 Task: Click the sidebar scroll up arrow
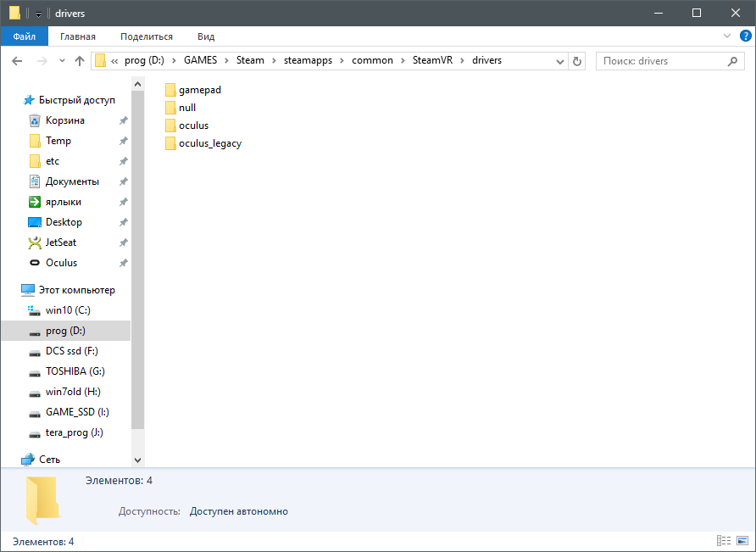[x=137, y=85]
